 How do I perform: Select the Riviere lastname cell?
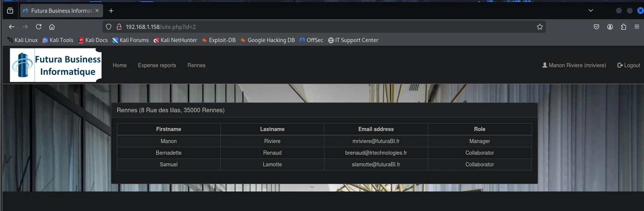pos(272,141)
